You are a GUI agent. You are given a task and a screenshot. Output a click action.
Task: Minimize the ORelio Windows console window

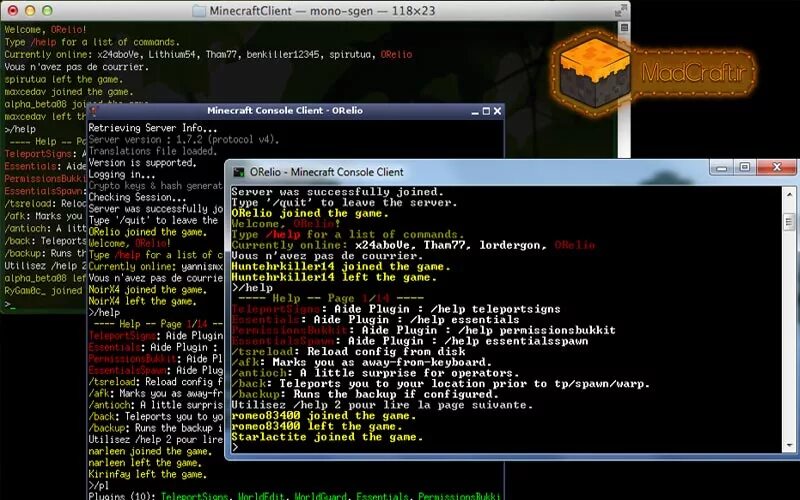721,167
